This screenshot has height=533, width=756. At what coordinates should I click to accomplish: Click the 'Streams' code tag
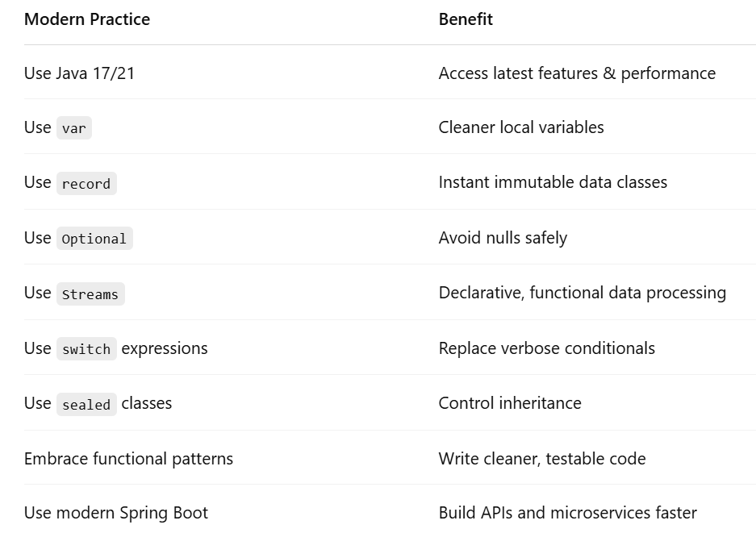(x=90, y=294)
